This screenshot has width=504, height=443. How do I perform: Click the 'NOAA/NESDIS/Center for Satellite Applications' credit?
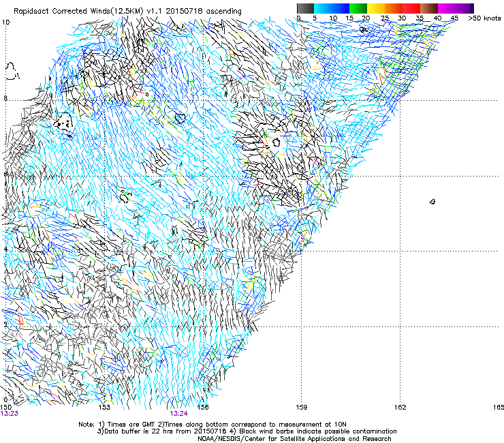294,439
